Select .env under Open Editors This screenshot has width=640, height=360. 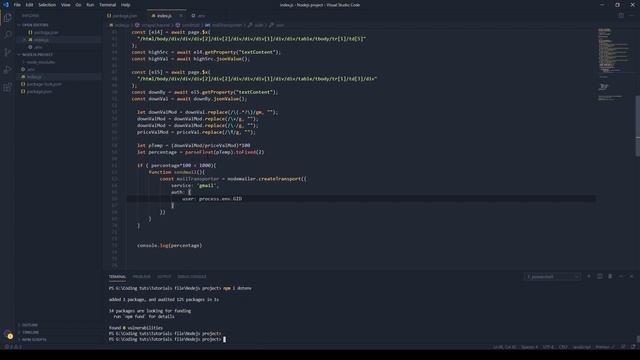58,47
